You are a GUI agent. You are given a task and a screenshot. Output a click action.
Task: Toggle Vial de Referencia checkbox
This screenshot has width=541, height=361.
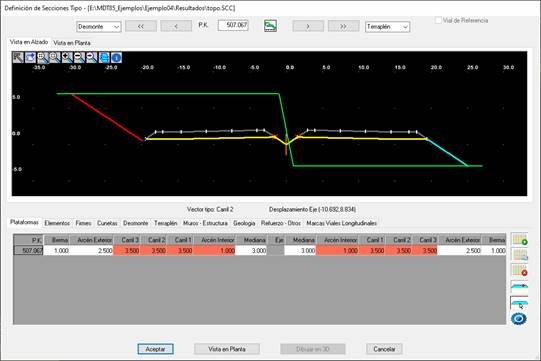[438, 20]
